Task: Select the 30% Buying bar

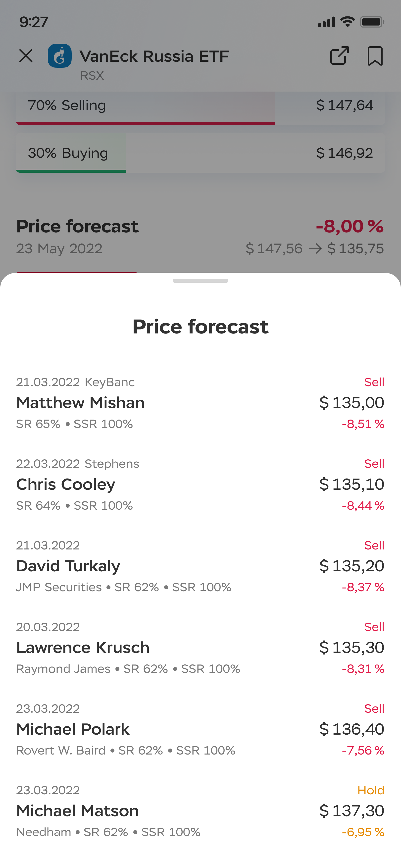Action: click(x=200, y=153)
